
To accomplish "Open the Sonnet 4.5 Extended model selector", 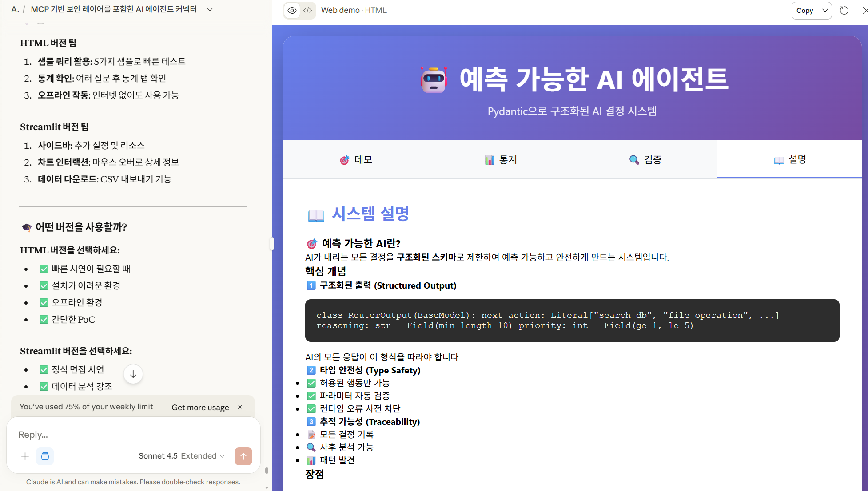I will click(181, 456).
